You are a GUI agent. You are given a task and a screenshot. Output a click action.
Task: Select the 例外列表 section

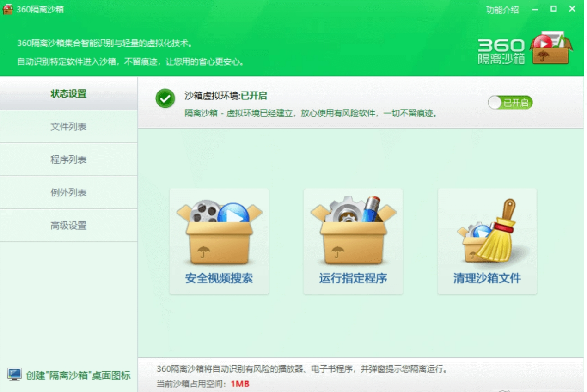coord(68,192)
